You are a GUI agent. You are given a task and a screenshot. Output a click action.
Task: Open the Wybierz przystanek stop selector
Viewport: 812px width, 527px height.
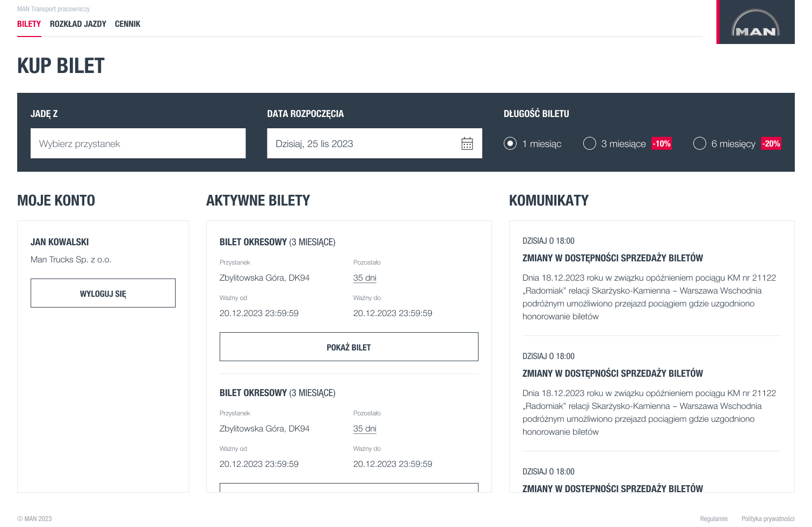pos(138,143)
